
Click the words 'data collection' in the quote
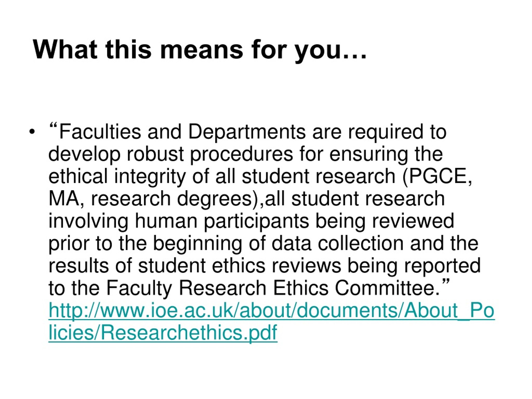click(337, 243)
